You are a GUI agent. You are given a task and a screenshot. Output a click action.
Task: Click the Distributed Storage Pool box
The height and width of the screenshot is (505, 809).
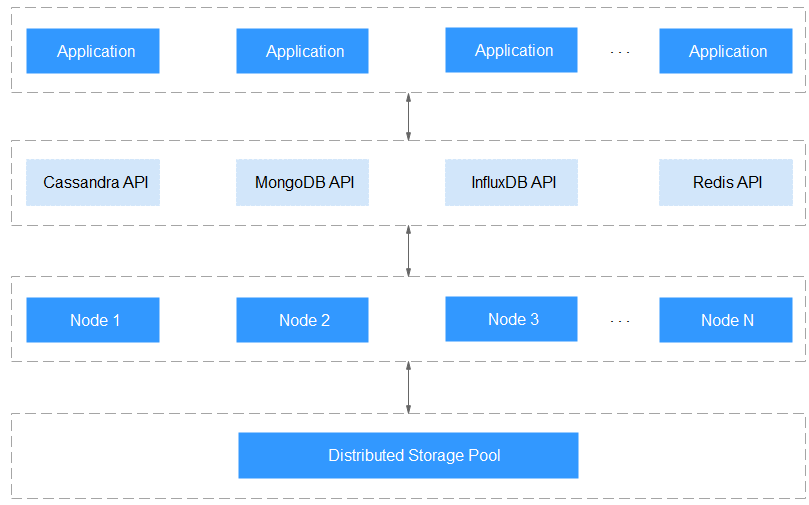point(408,455)
